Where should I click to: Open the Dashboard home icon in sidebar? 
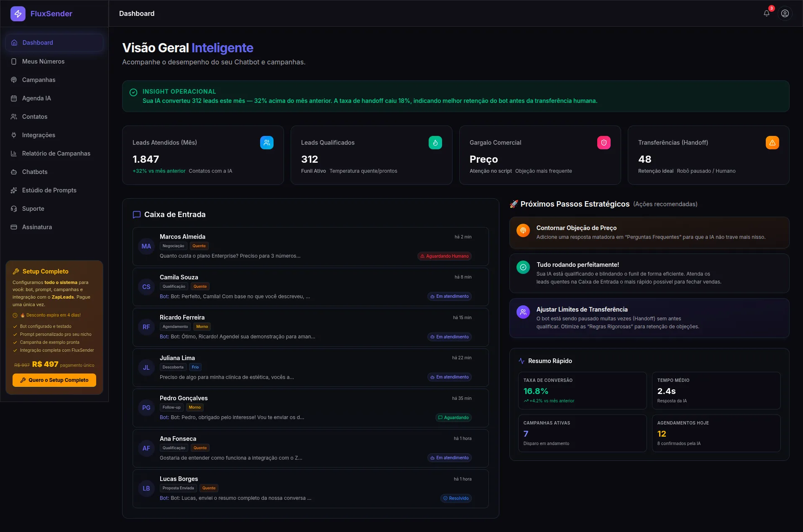pos(14,42)
